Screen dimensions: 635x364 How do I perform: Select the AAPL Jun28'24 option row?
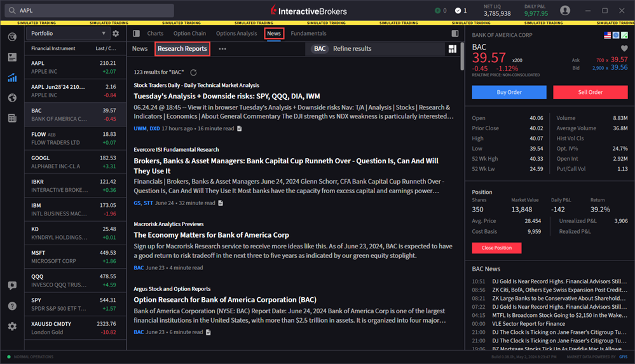click(76, 91)
